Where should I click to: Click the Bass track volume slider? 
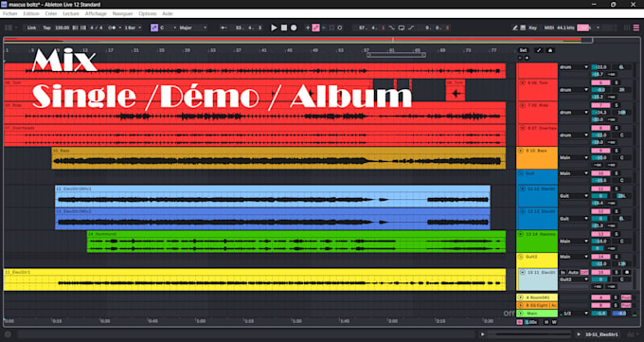(x=600, y=157)
